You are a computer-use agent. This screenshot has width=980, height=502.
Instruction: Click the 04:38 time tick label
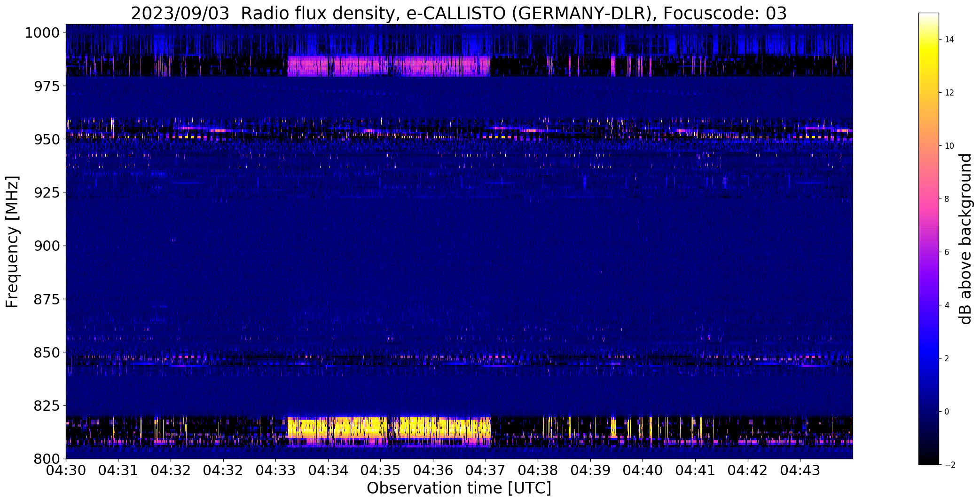[538, 470]
